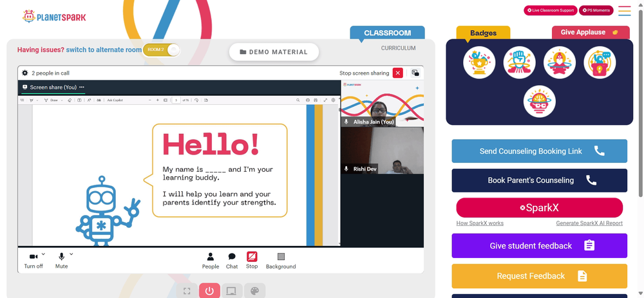Open the Chat panel
Image resolution: width=644 pixels, height=298 pixels.
232,260
